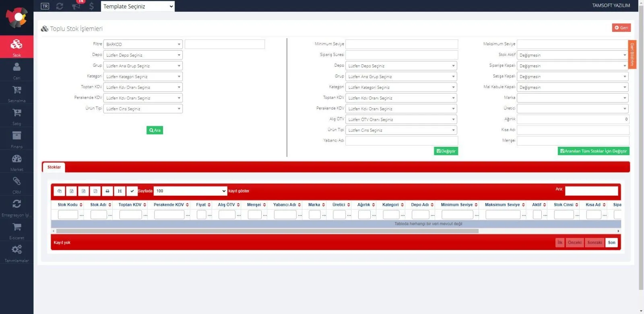Open the Cari sidebar section

(17, 70)
